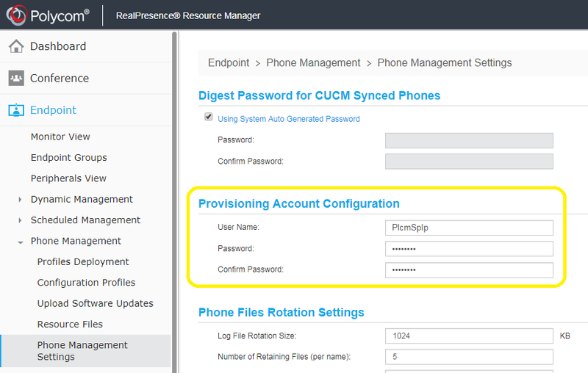Click the Log File Rotation Size label
Viewport: 588px width, 373px height.
[x=257, y=336]
